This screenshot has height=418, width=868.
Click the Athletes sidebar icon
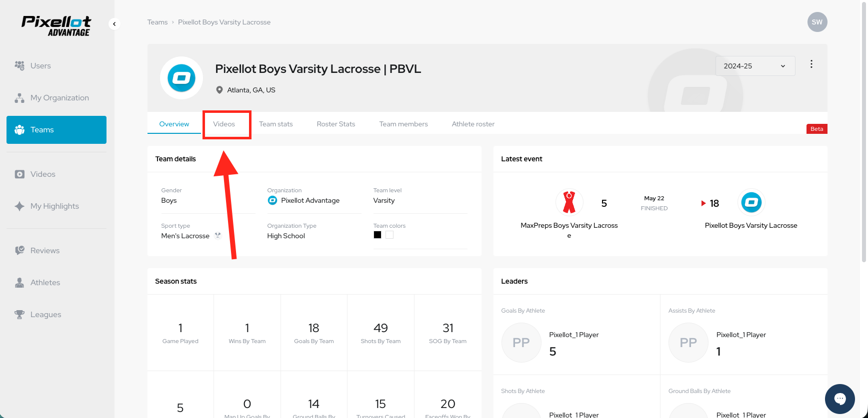19,283
